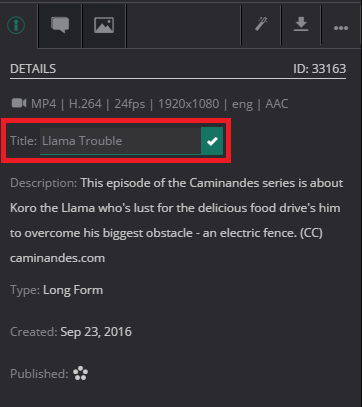The image size is (362, 407).
Task: Click the MP4 format text
Action: [44, 104]
